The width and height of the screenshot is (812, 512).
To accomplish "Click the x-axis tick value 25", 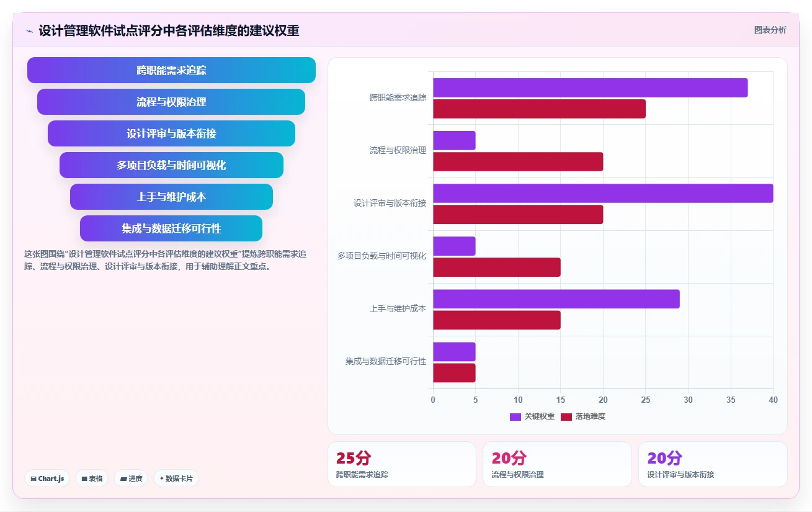I will click(645, 400).
